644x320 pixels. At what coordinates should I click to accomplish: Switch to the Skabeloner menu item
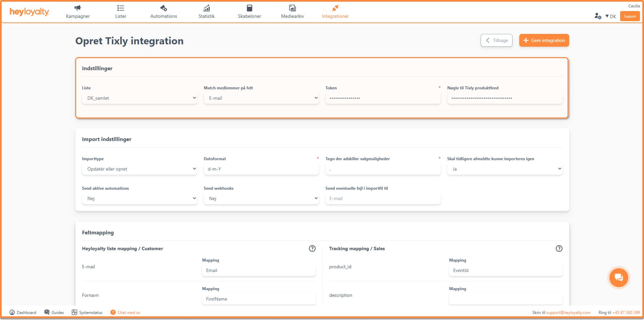tap(249, 12)
